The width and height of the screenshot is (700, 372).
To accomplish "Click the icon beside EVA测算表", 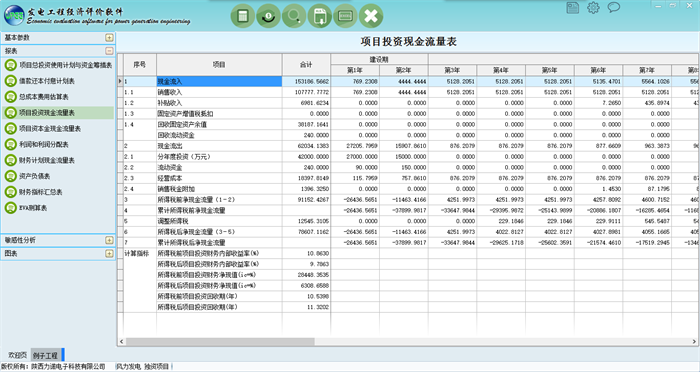I will 10,208.
